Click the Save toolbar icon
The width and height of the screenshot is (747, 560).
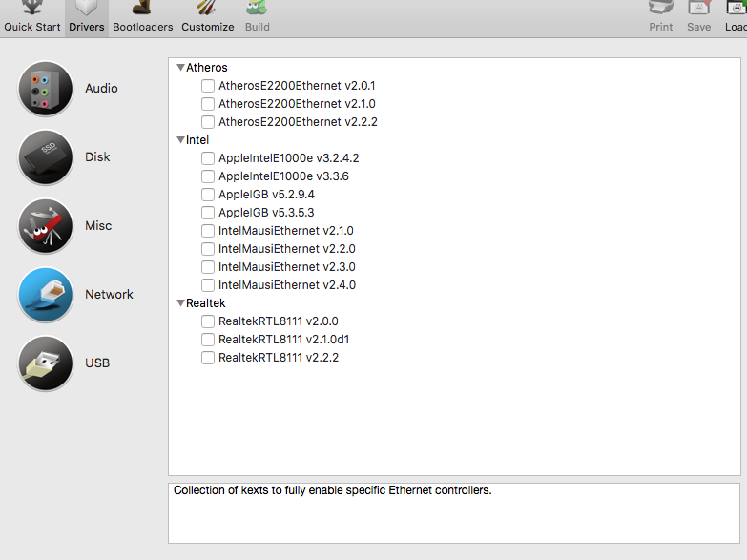coord(698,7)
